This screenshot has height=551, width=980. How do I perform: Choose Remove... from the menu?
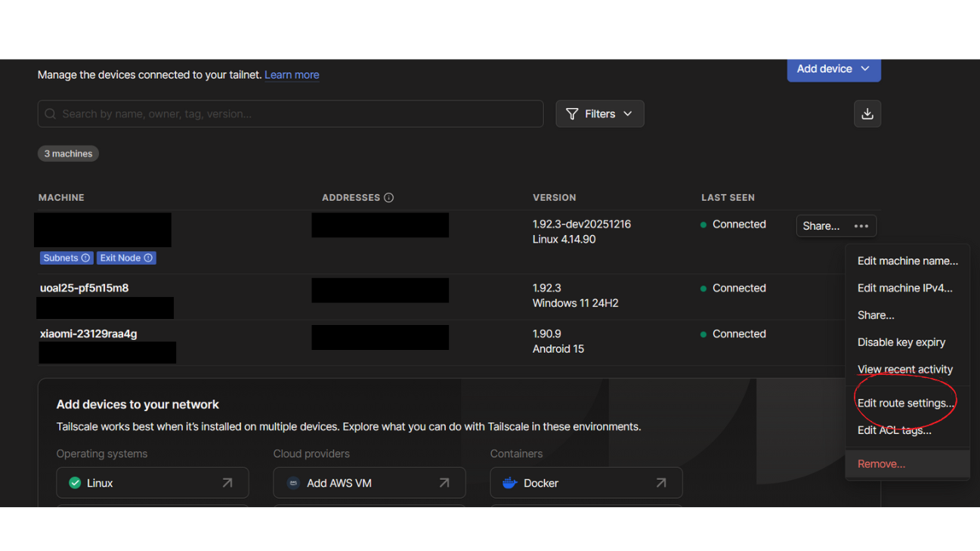coord(907,464)
